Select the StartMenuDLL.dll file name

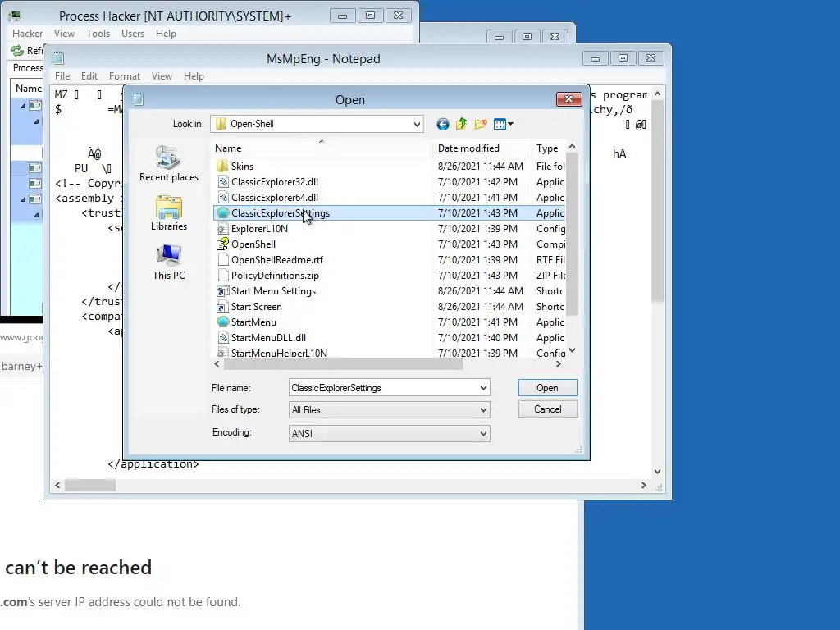(x=268, y=337)
